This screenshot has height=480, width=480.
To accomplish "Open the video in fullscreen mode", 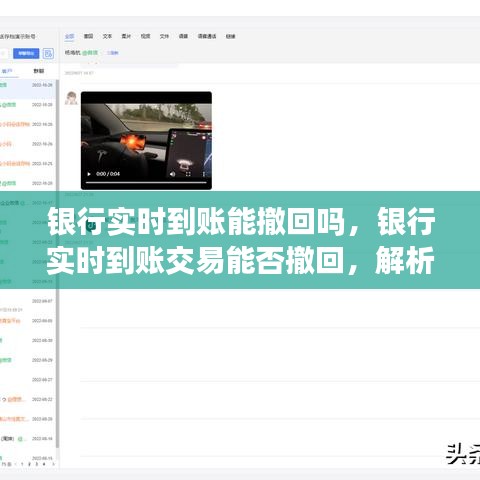I will (x=188, y=174).
